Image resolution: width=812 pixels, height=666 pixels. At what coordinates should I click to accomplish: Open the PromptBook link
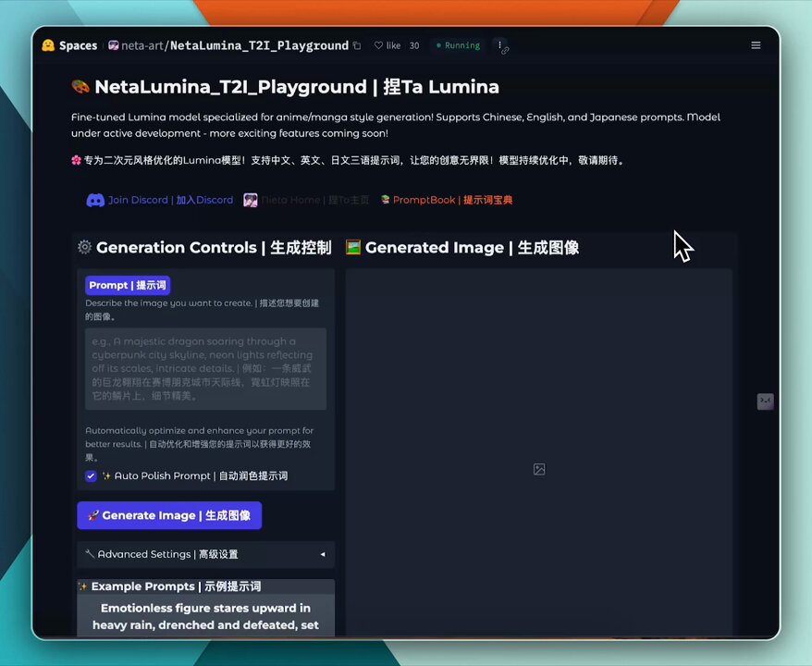[x=452, y=200]
